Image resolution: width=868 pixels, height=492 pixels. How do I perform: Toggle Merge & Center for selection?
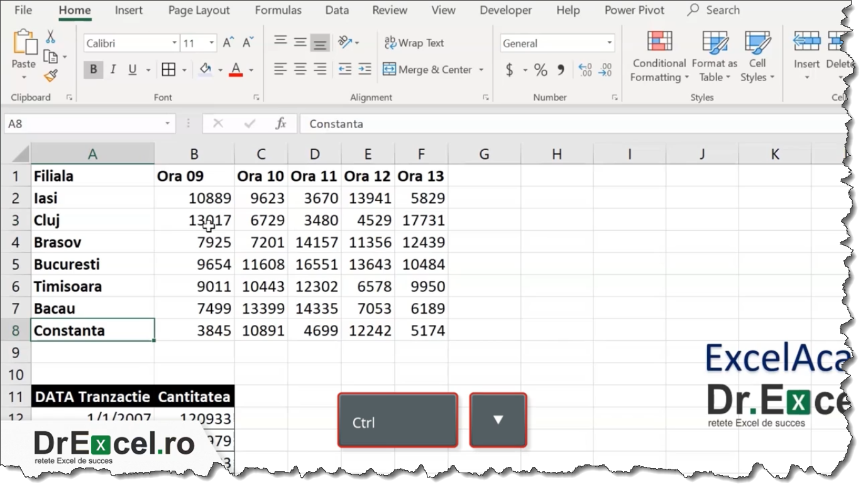[428, 69]
